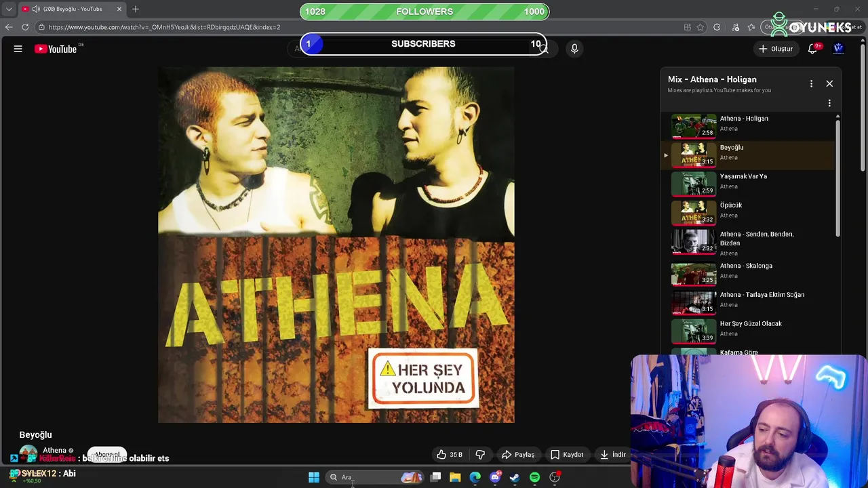Click the Windows taskbar search box
The width and height of the screenshot is (868, 488).
pyautogui.click(x=375, y=477)
